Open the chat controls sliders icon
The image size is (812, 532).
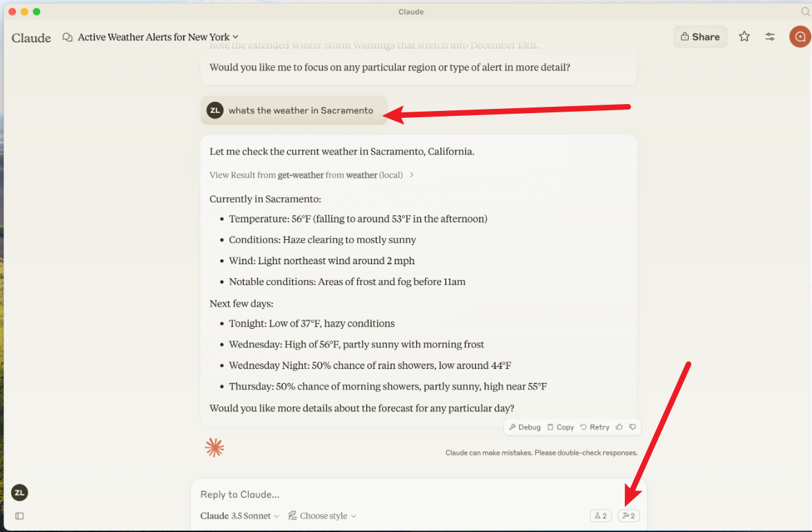pyautogui.click(x=770, y=37)
